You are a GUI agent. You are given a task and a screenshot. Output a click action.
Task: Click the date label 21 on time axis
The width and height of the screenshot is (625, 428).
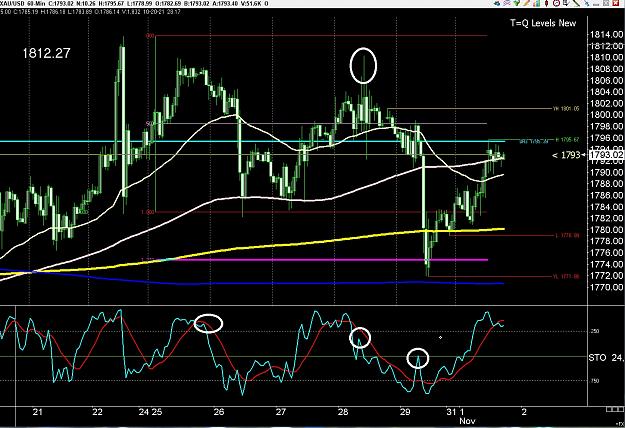37,412
